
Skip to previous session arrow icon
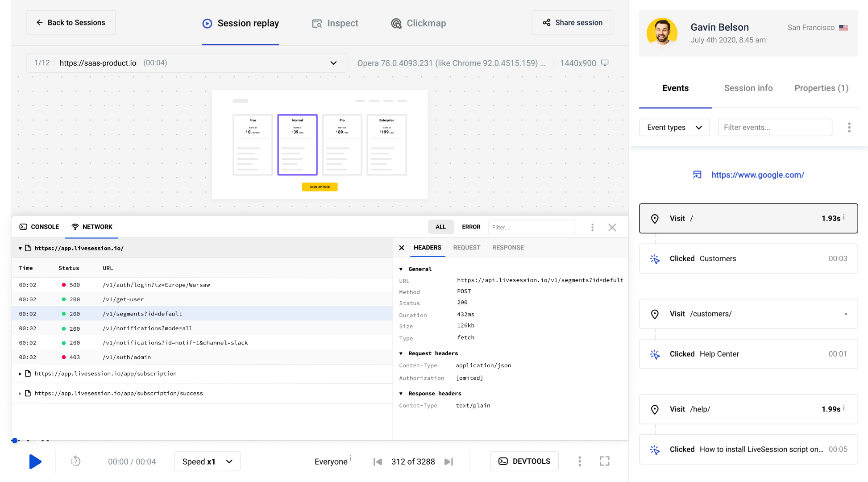(x=378, y=461)
